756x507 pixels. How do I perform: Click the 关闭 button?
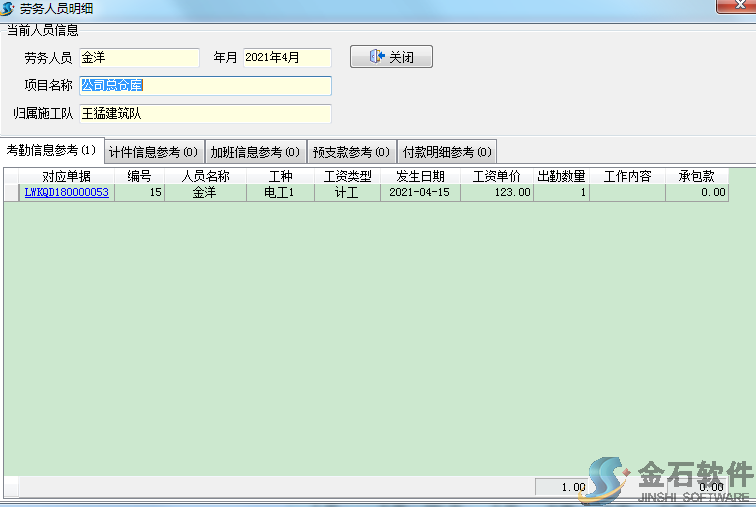(x=391, y=57)
